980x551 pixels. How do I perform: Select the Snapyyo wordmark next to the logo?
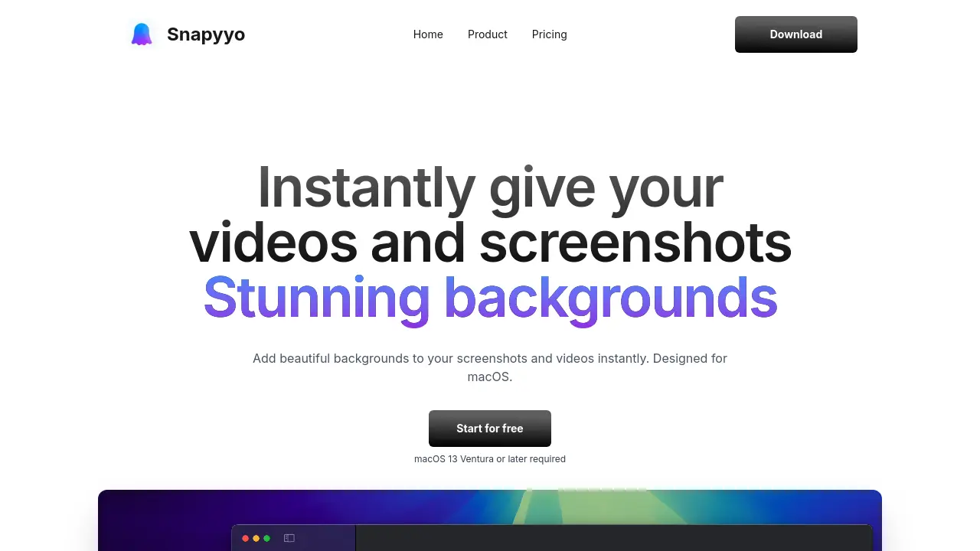tap(205, 34)
